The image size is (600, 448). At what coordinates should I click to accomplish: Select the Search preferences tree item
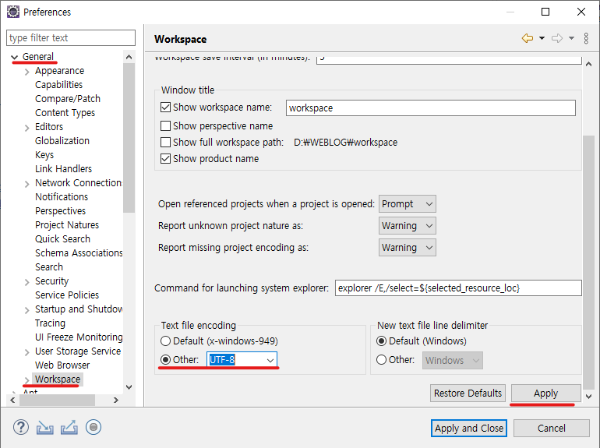pos(49,267)
